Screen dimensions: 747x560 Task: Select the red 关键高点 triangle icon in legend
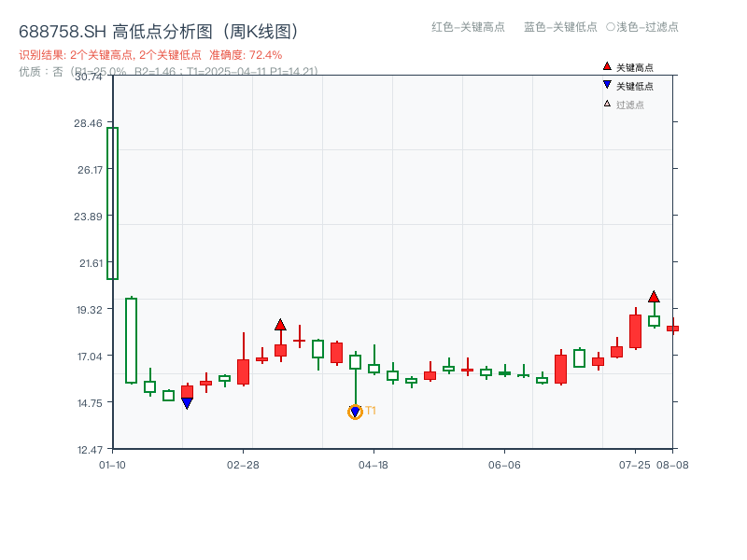(607, 67)
